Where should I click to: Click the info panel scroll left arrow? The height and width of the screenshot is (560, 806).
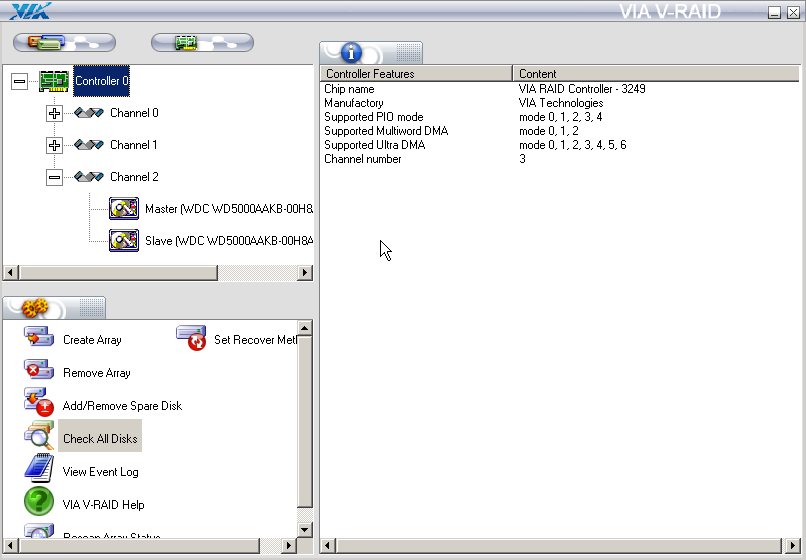pyautogui.click(x=328, y=546)
